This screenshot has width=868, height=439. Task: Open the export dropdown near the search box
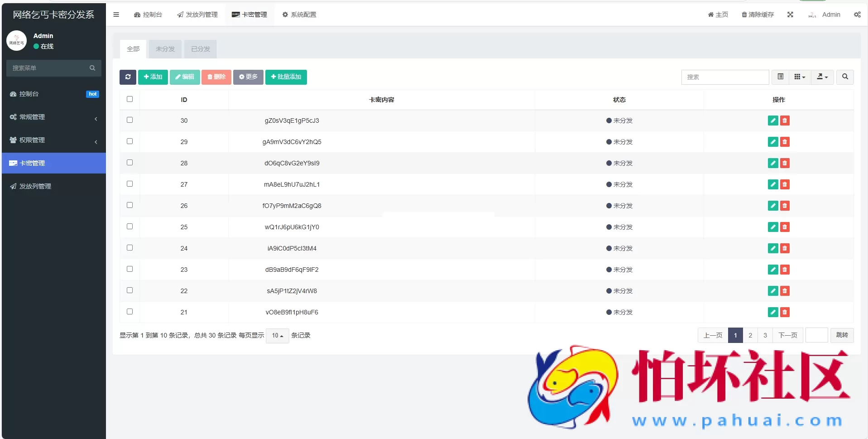(821, 77)
